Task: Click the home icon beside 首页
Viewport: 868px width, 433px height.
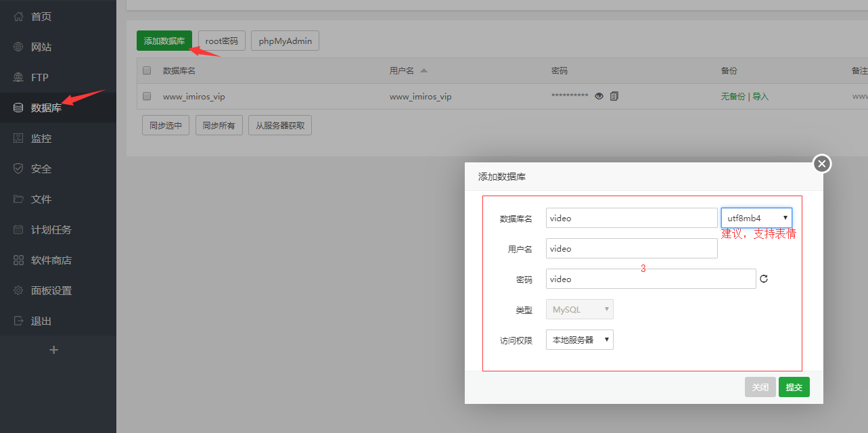Action: tap(18, 16)
